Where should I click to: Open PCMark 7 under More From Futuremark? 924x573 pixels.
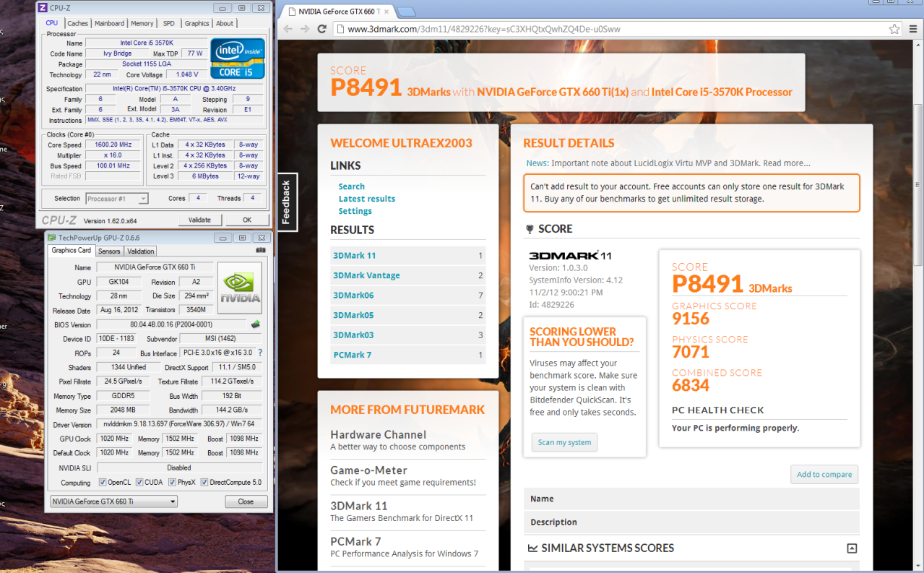click(355, 541)
